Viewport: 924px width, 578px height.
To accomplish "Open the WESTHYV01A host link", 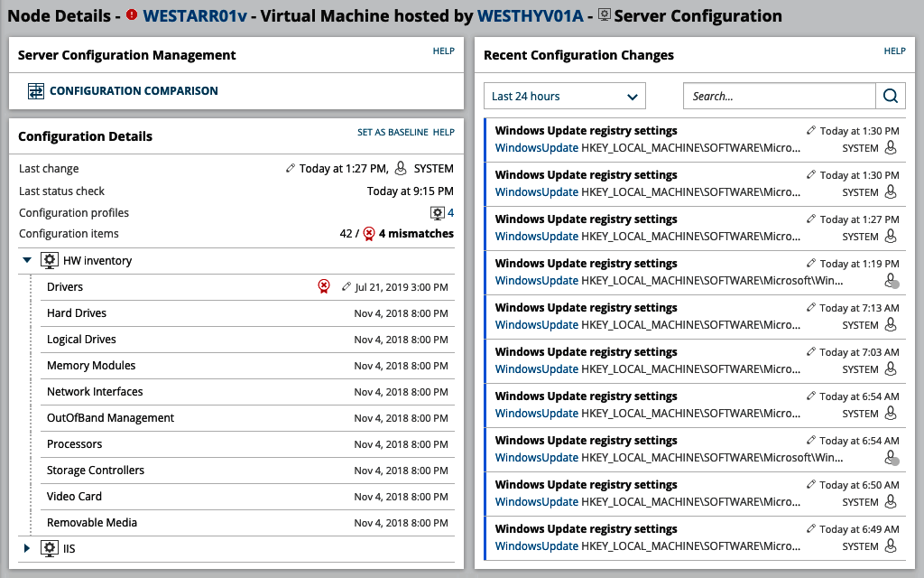I will pos(530,16).
